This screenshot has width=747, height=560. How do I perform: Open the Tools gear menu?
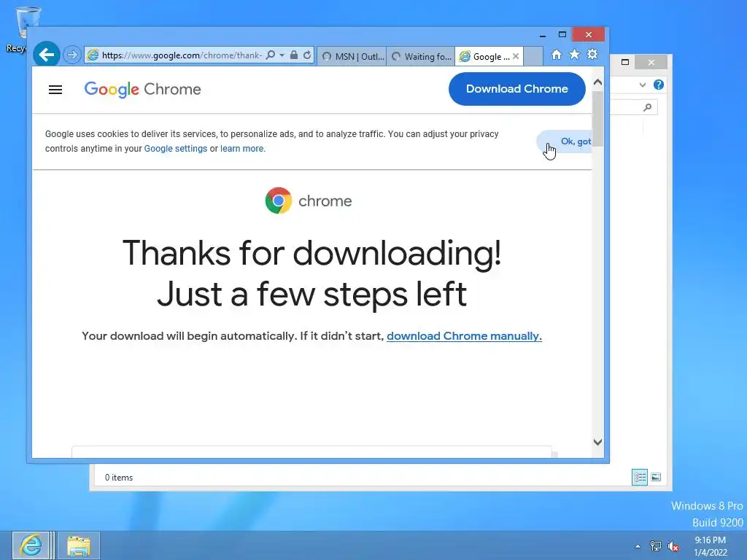592,55
